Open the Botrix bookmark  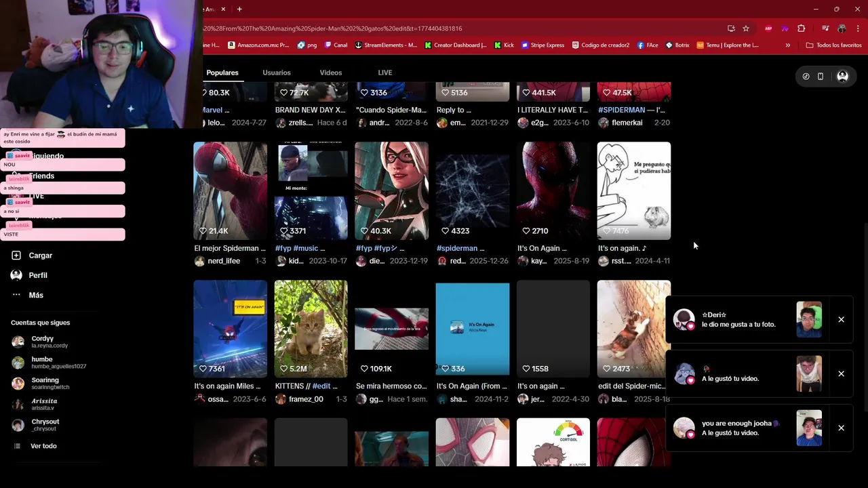(x=677, y=45)
